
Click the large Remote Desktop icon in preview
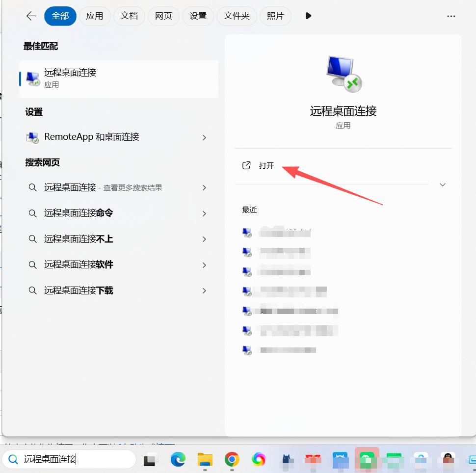pos(343,74)
